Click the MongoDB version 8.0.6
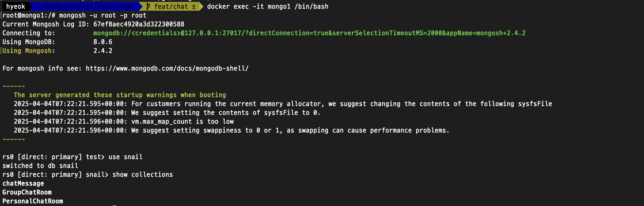The image size is (644, 206). click(x=103, y=42)
